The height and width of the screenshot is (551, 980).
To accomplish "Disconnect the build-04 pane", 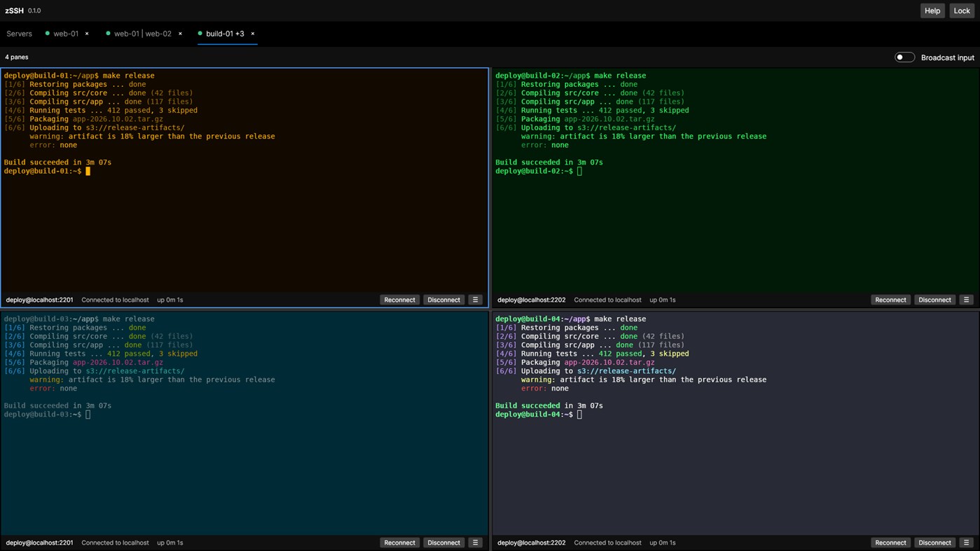I will point(935,543).
